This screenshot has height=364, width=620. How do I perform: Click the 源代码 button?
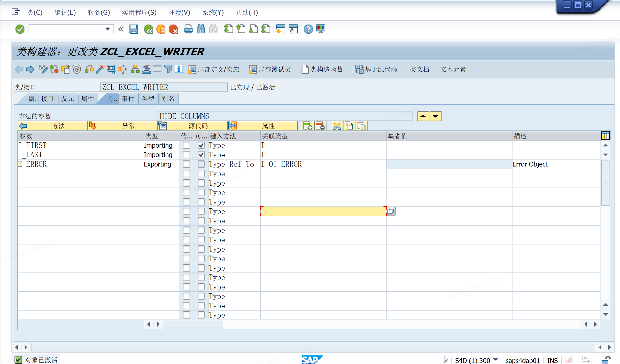click(193, 126)
